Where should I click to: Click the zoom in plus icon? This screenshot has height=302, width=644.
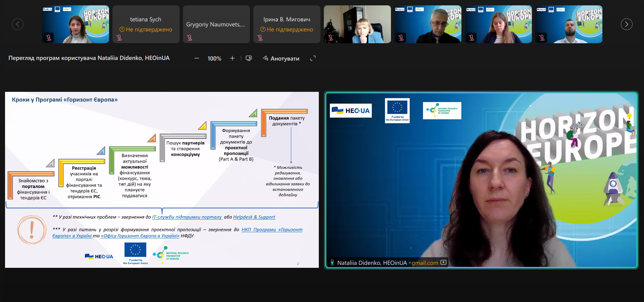pos(232,58)
